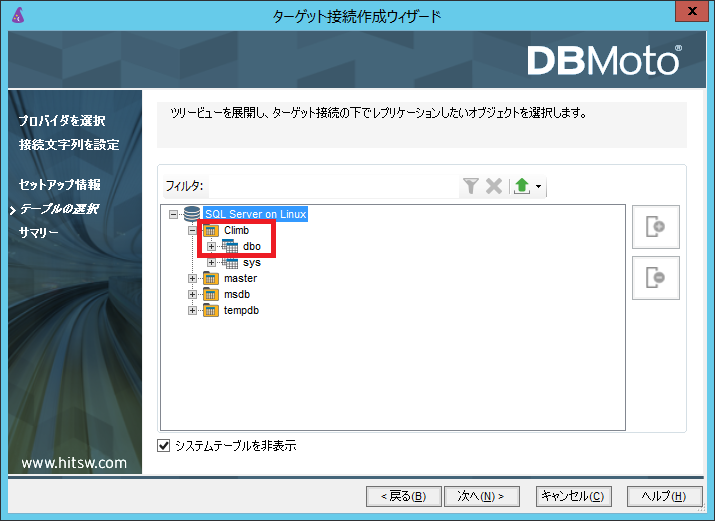This screenshot has width=715, height=521.
Task: Open the www.hitsw.com link
Action: tap(74, 463)
